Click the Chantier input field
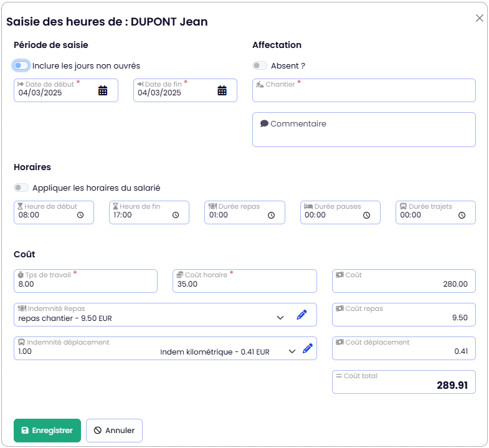Screen dimensions: 489x448 point(364,93)
